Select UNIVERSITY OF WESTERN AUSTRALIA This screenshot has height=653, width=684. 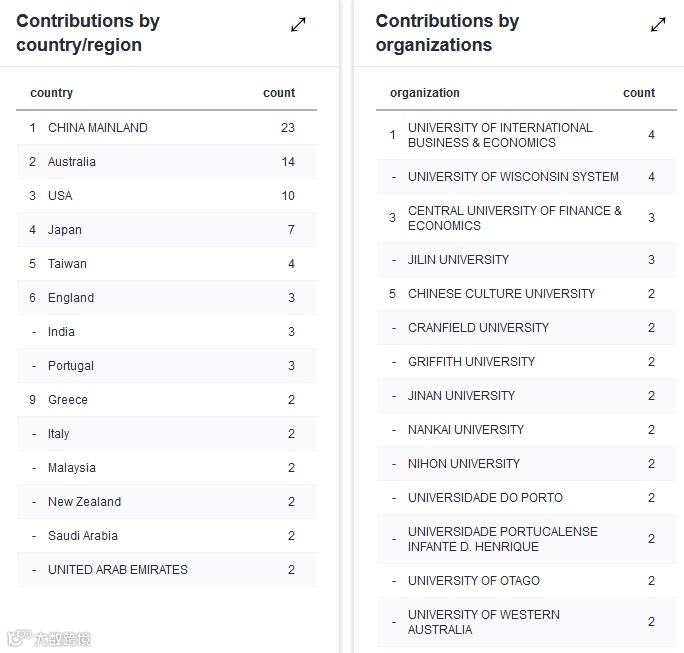(484, 622)
